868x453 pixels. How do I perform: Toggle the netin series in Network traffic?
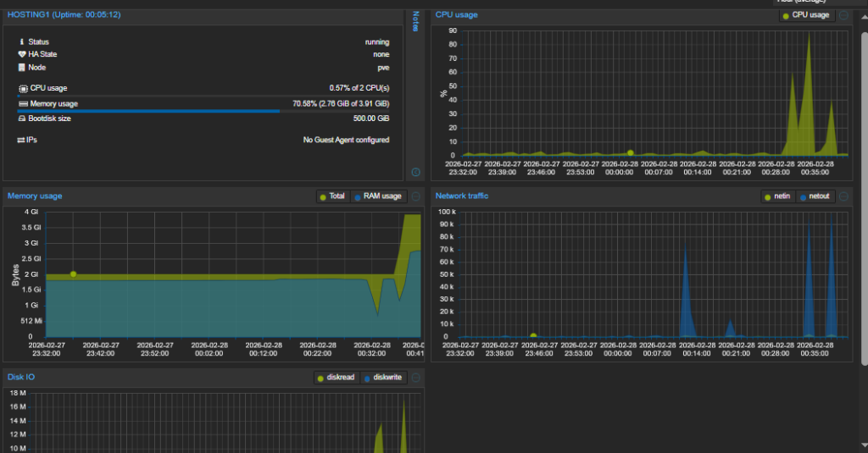(x=777, y=196)
